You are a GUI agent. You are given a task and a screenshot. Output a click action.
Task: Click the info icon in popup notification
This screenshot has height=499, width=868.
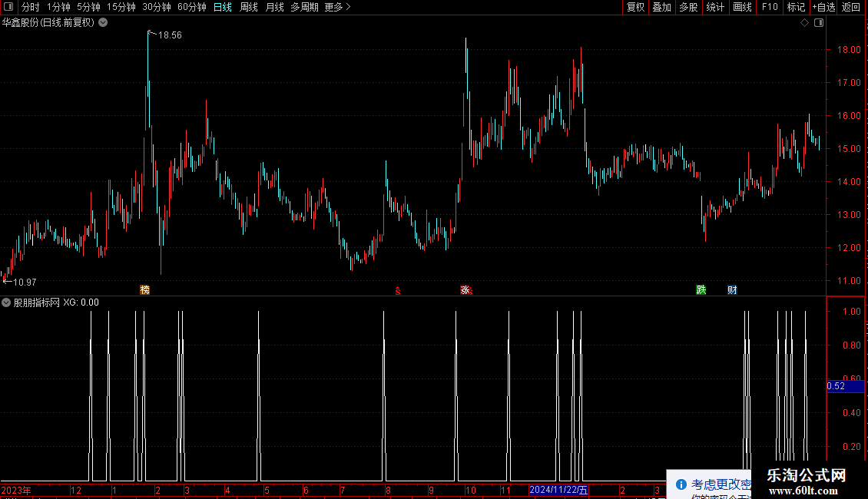click(681, 484)
